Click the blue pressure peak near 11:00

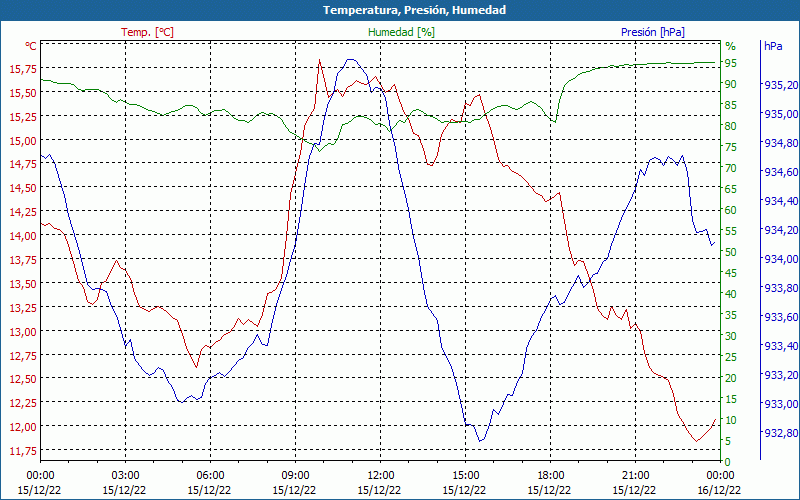[x=350, y=59]
